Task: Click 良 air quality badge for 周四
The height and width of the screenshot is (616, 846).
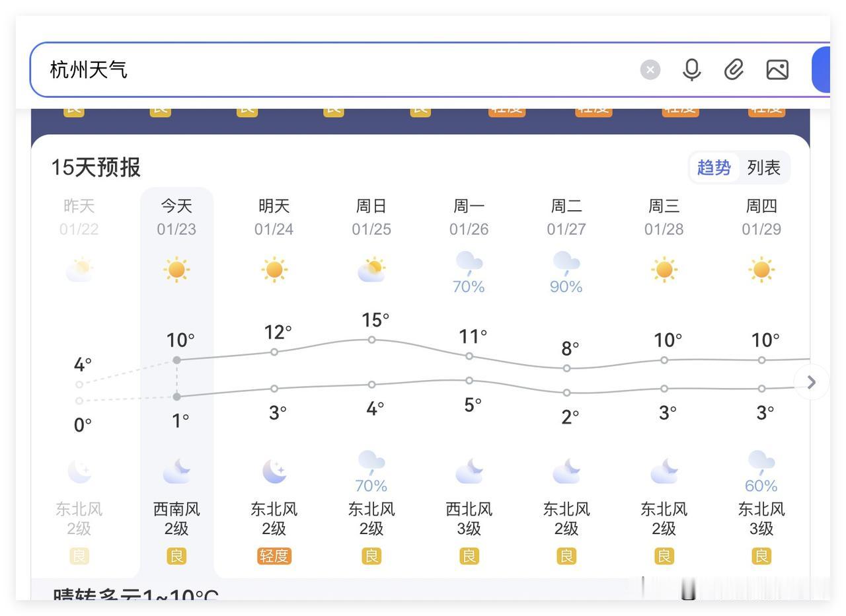Action: pyautogui.click(x=761, y=557)
